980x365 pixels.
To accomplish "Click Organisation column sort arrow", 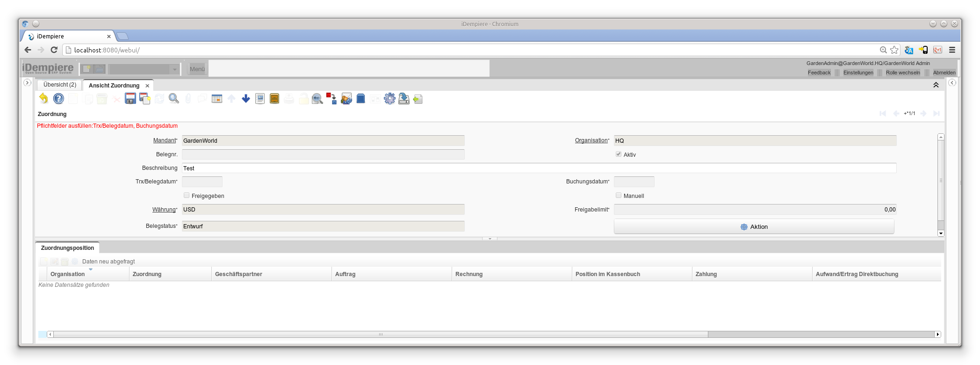I will (91, 270).
